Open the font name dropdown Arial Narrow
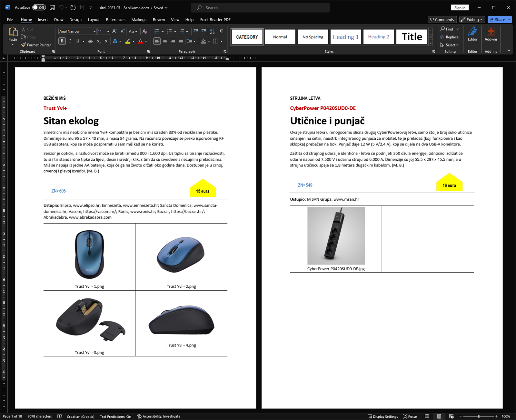Viewport: 516px width, 420px height. [x=94, y=31]
